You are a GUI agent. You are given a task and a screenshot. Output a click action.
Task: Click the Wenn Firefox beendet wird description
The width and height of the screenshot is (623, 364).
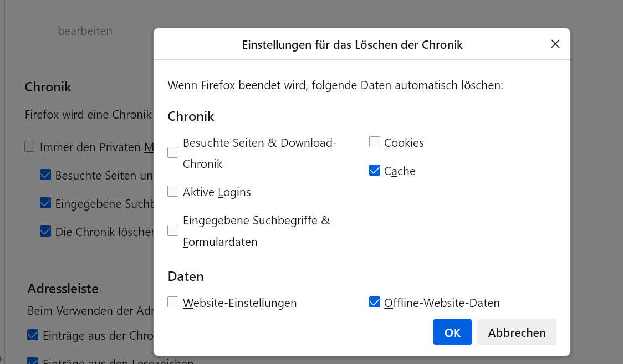(335, 85)
